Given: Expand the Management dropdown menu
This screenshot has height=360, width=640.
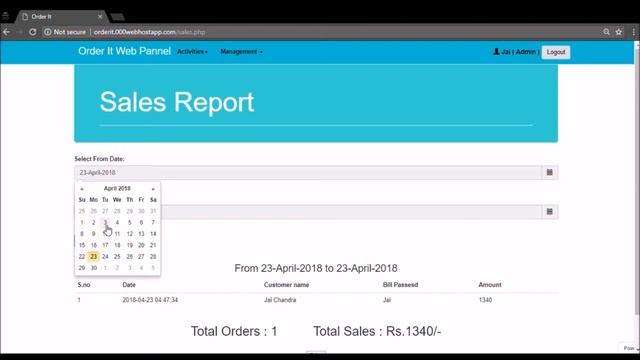Looking at the screenshot, I should click(x=241, y=51).
